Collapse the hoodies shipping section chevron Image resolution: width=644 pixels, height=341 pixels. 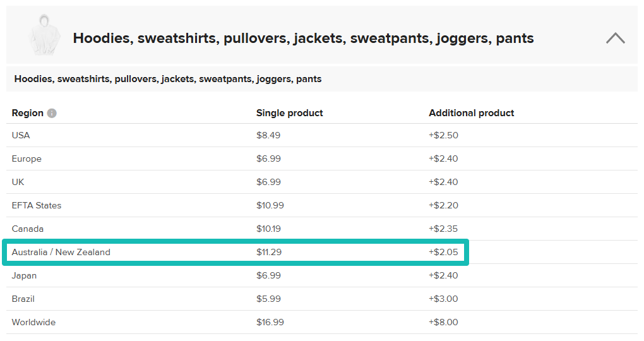pos(615,38)
